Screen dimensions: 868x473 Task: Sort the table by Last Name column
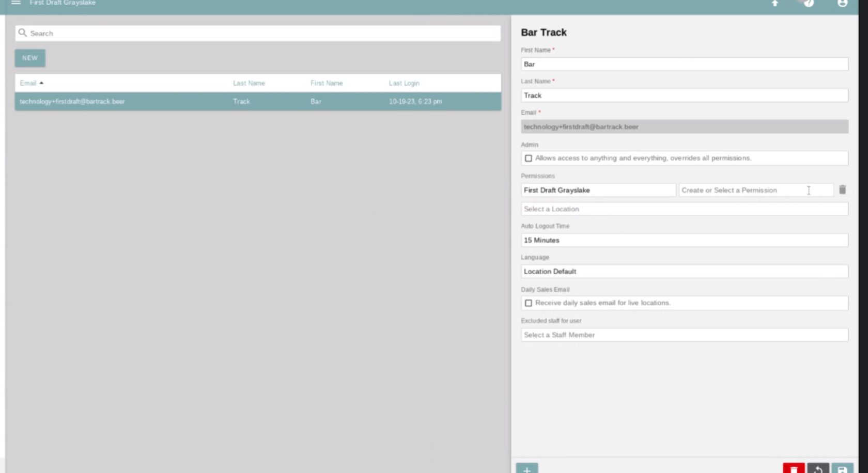[x=249, y=83]
